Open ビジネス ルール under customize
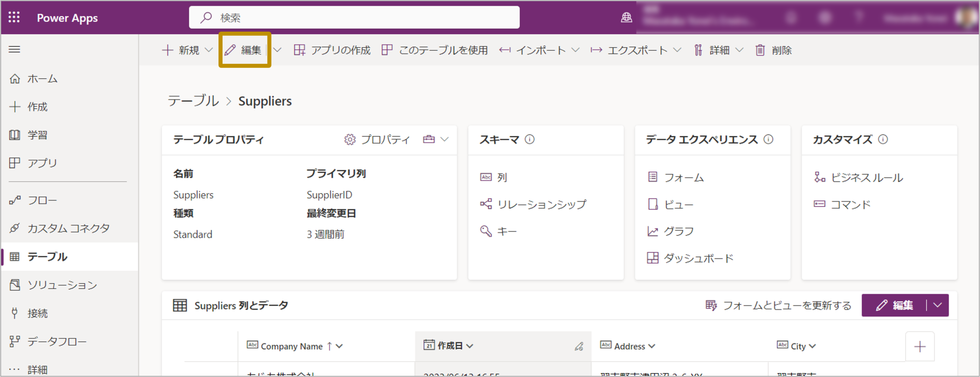 coord(859,177)
